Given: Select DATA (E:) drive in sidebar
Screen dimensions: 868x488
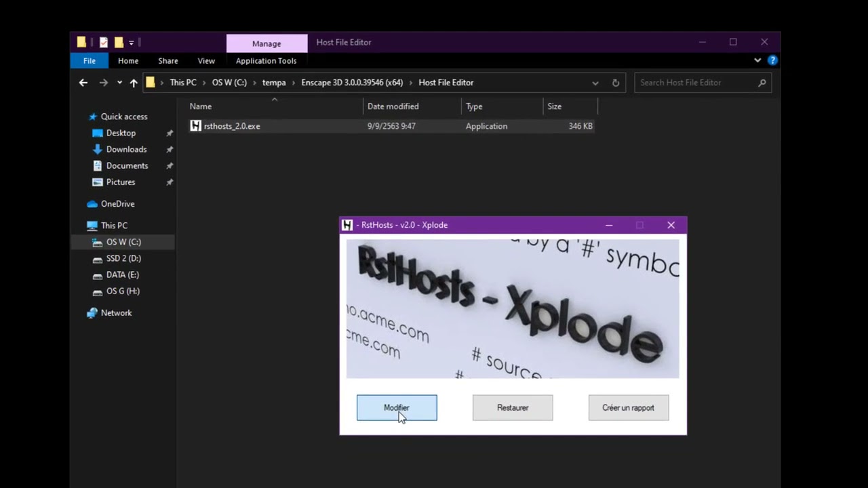Looking at the screenshot, I should [122, 274].
